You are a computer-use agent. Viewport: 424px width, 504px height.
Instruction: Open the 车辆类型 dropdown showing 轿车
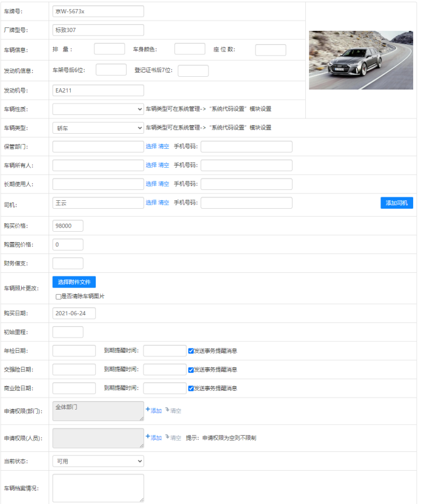[x=98, y=128]
